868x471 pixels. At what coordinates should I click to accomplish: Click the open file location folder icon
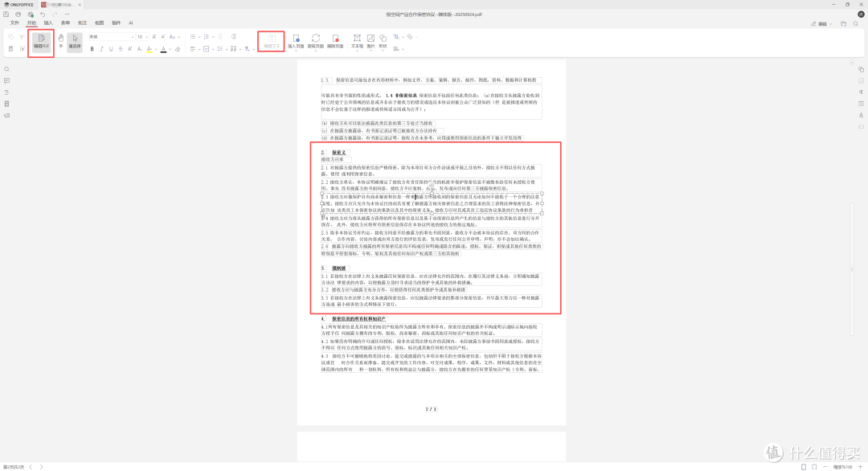[843, 24]
